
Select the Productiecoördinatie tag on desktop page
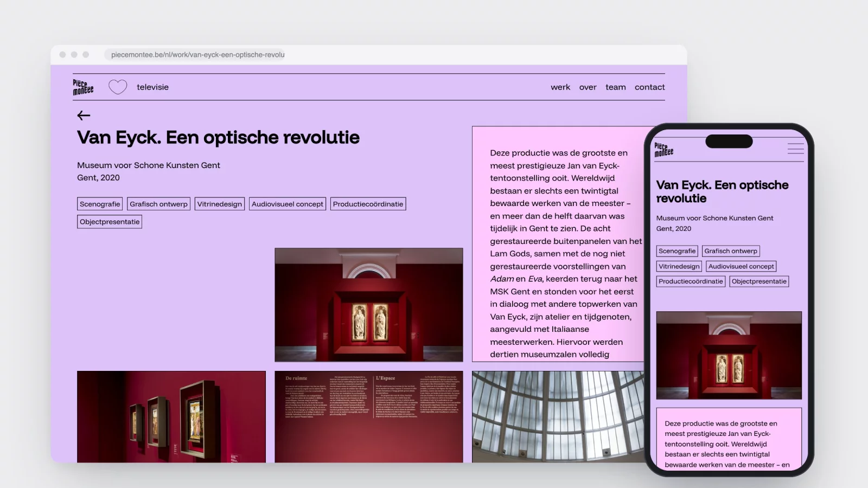tap(368, 204)
